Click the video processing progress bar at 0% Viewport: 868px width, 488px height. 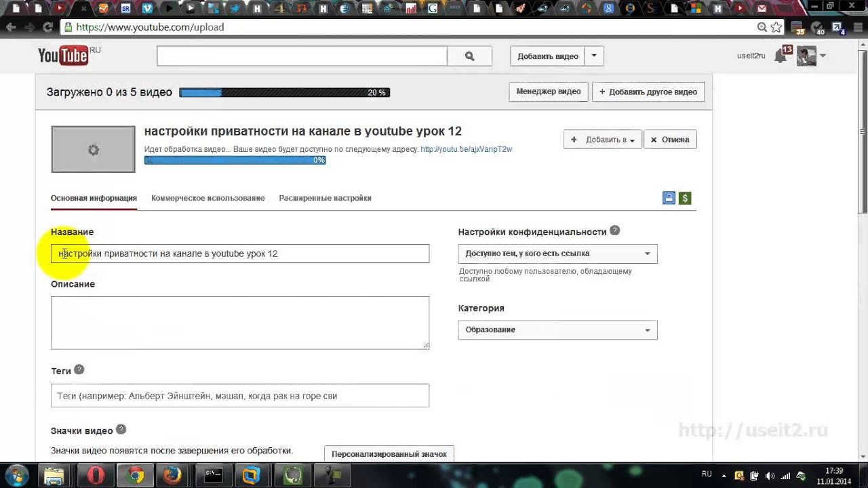point(235,160)
